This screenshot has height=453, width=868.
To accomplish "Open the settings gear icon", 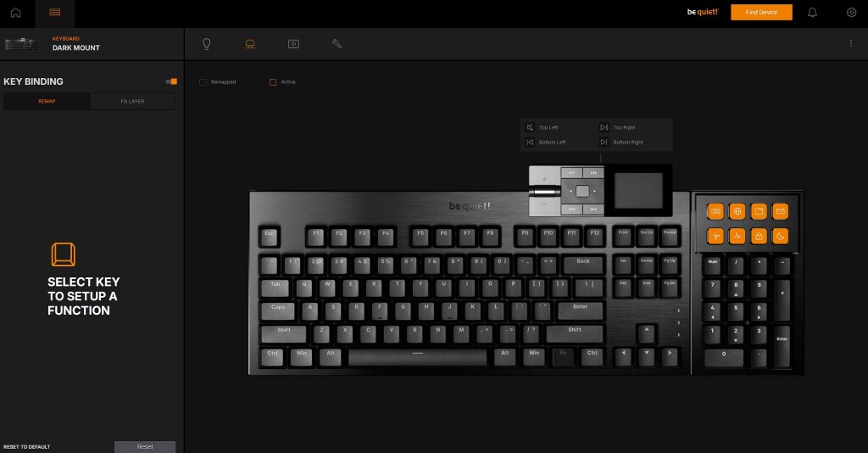I will pos(851,12).
